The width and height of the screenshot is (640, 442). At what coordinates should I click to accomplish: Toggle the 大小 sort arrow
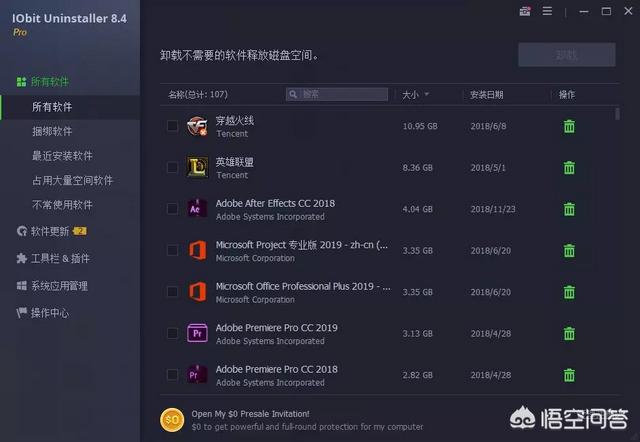pyautogui.click(x=427, y=94)
